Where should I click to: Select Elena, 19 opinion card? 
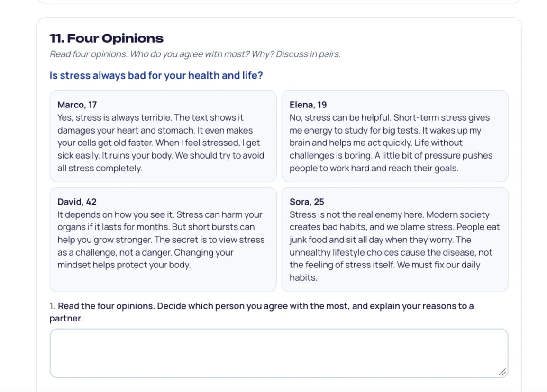point(395,136)
